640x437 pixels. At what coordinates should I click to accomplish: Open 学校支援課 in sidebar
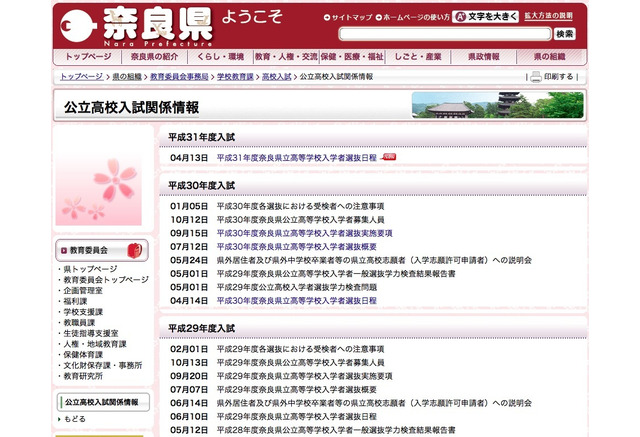point(83,312)
